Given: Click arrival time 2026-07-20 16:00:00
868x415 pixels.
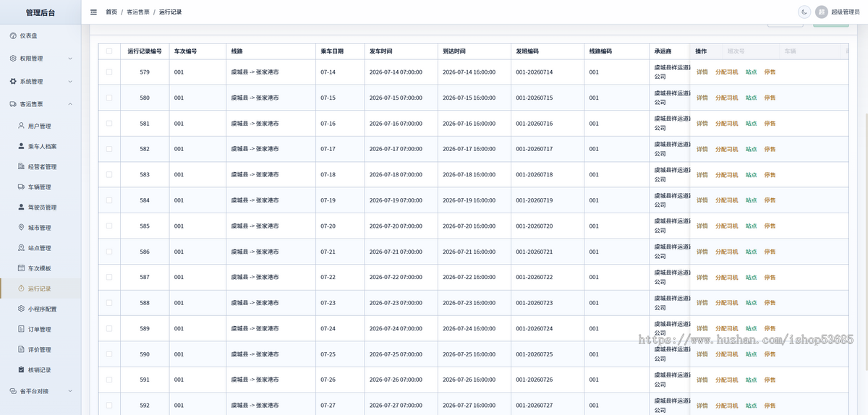Looking at the screenshot, I should coord(469,226).
